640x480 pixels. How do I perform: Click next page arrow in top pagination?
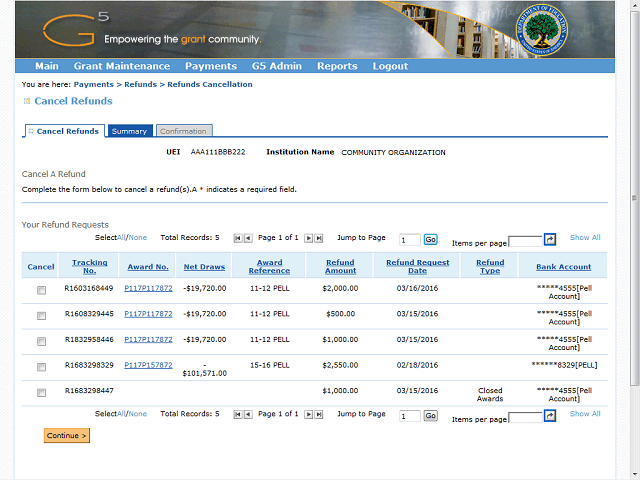[x=308, y=238]
